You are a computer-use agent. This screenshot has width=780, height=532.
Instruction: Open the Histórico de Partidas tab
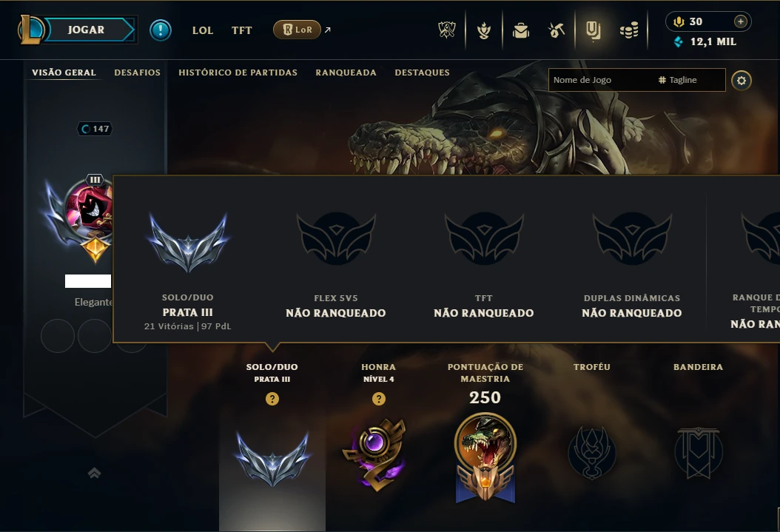238,73
